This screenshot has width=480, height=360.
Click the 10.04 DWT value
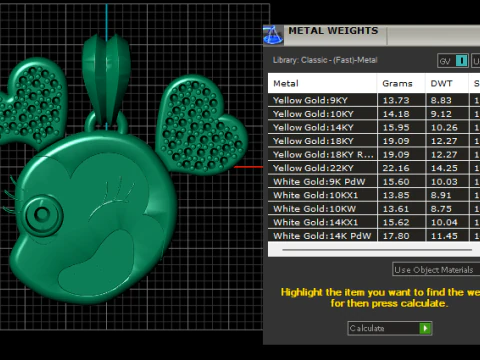click(x=444, y=222)
